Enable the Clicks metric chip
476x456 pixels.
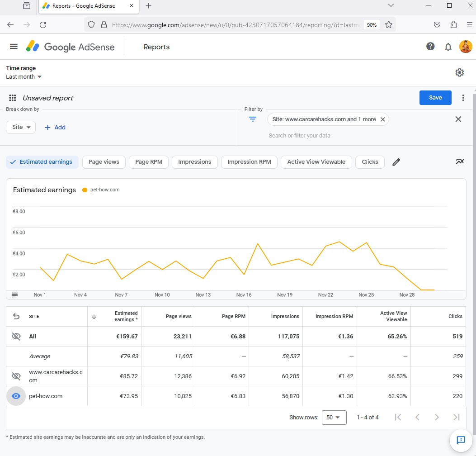370,162
